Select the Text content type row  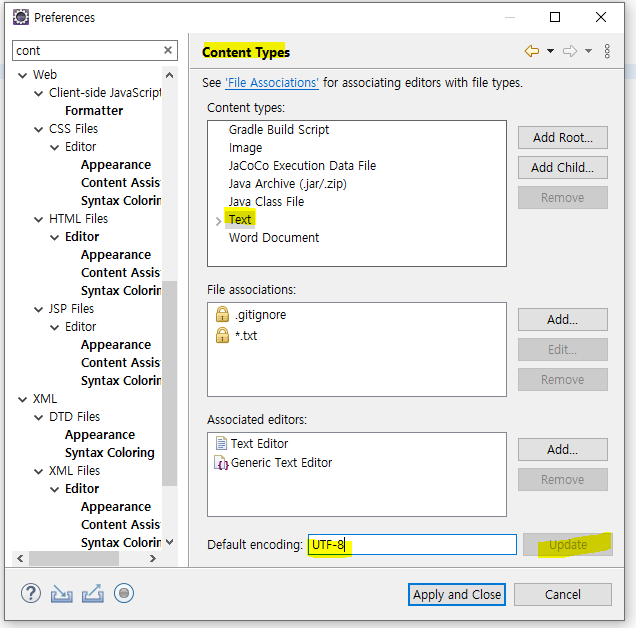coord(240,219)
